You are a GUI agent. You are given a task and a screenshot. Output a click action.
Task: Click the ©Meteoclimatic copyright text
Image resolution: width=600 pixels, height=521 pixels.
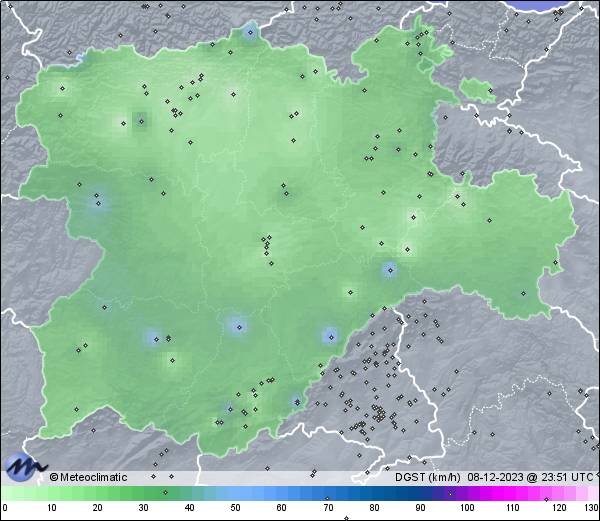88,477
